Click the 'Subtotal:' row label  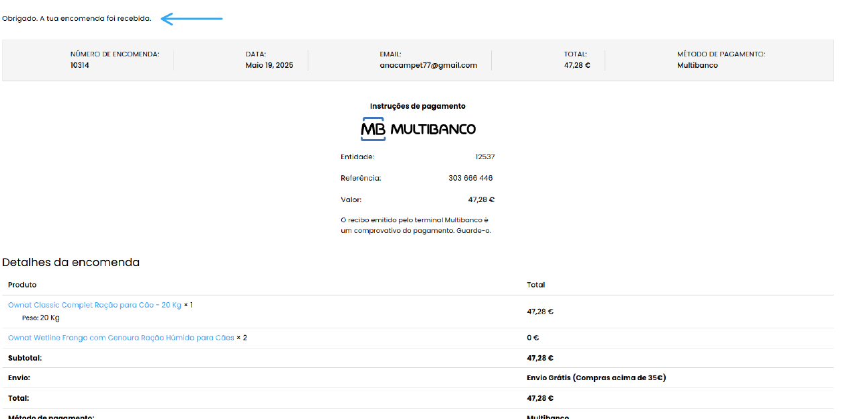coord(25,359)
